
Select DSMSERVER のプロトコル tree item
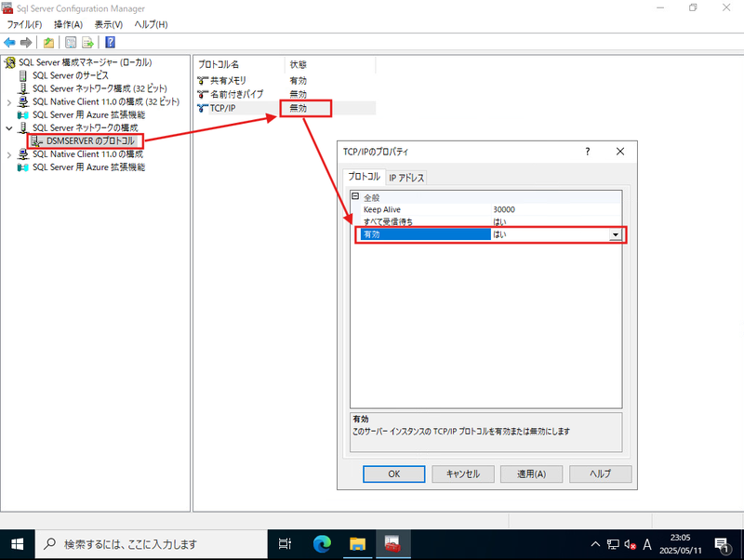tap(90, 141)
